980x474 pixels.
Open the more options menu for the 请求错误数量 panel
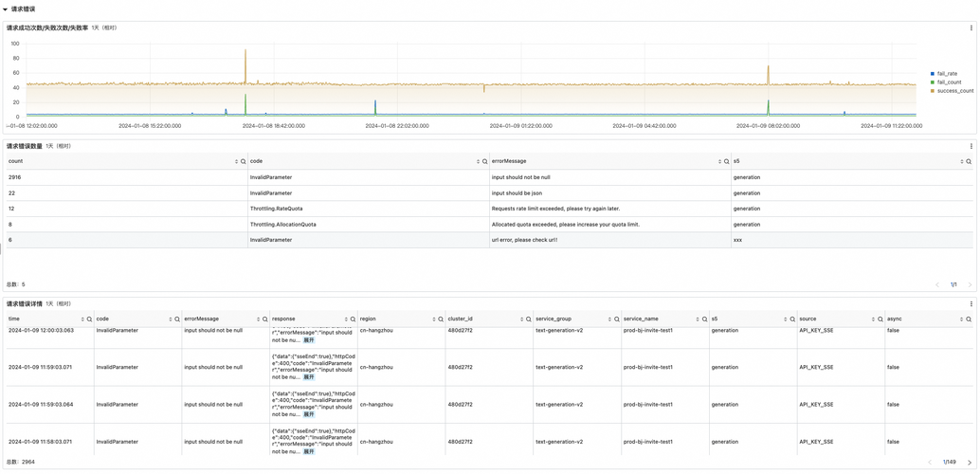click(x=971, y=146)
